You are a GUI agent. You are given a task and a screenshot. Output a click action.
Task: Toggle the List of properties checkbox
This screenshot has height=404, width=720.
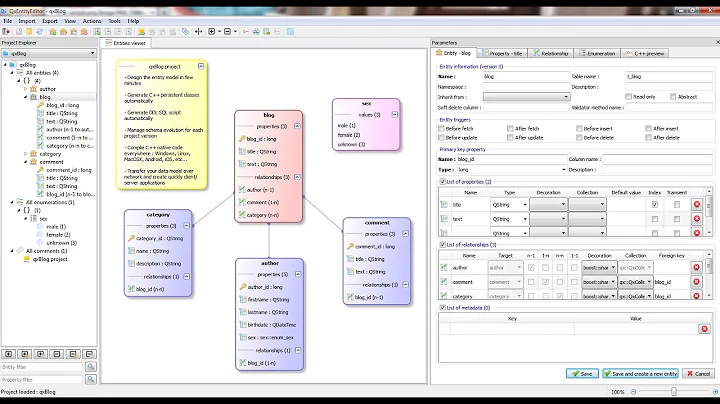(443, 181)
